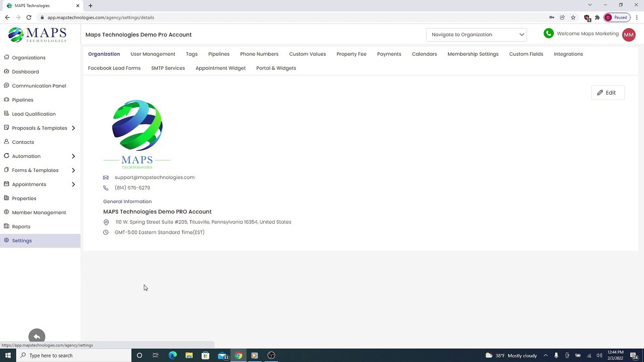Screen dimensions: 644x362
Task: Click the grey back arrow circle button
Action: point(37,336)
